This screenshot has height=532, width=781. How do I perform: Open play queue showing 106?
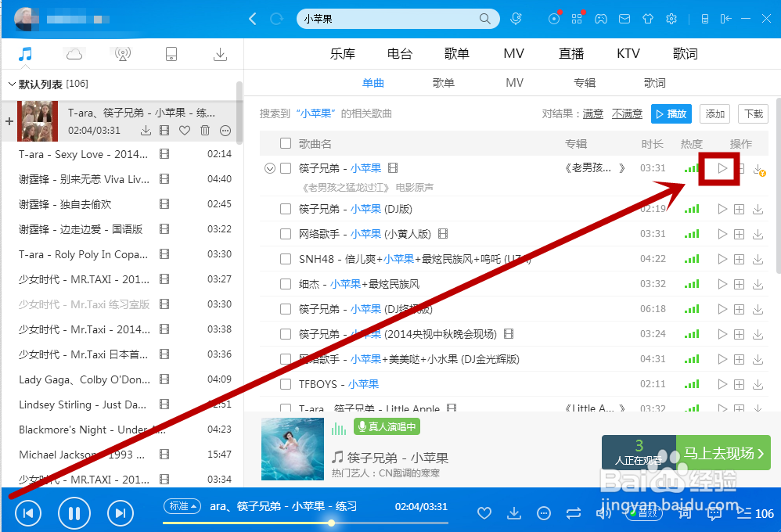tap(756, 513)
